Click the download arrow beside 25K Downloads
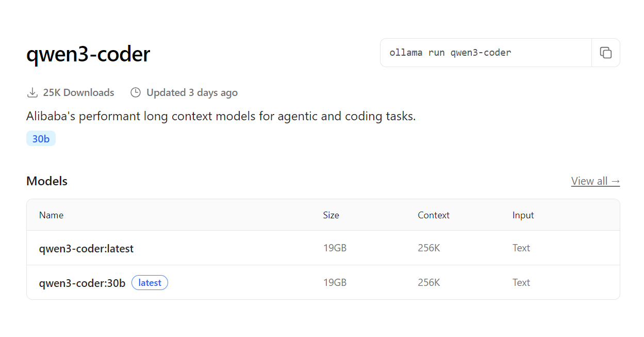 [32, 92]
